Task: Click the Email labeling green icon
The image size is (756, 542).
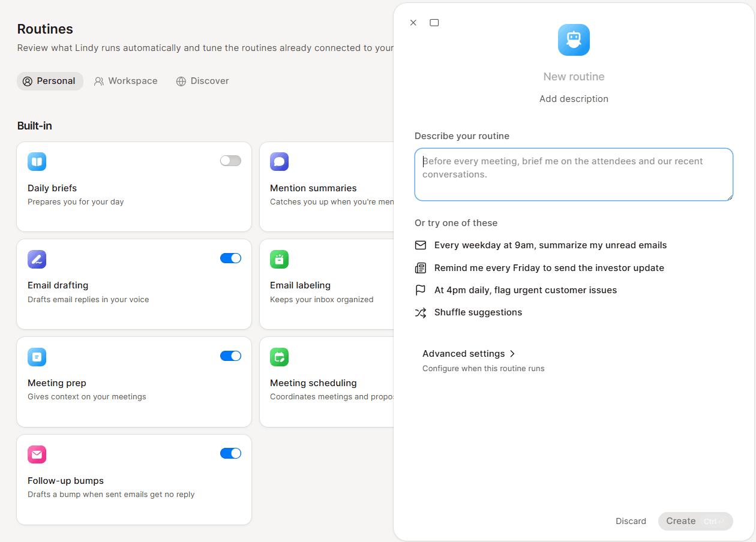Action: (279, 260)
